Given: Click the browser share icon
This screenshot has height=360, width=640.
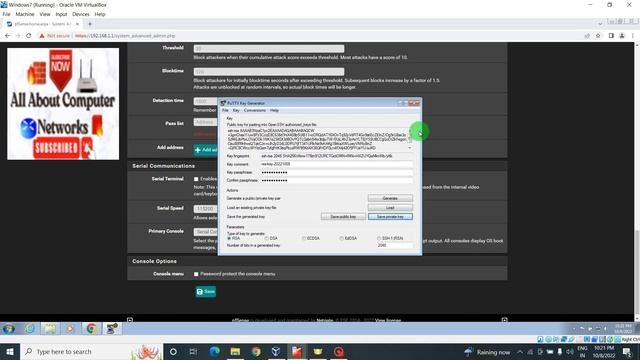Looking at the screenshot, I should coord(587,36).
